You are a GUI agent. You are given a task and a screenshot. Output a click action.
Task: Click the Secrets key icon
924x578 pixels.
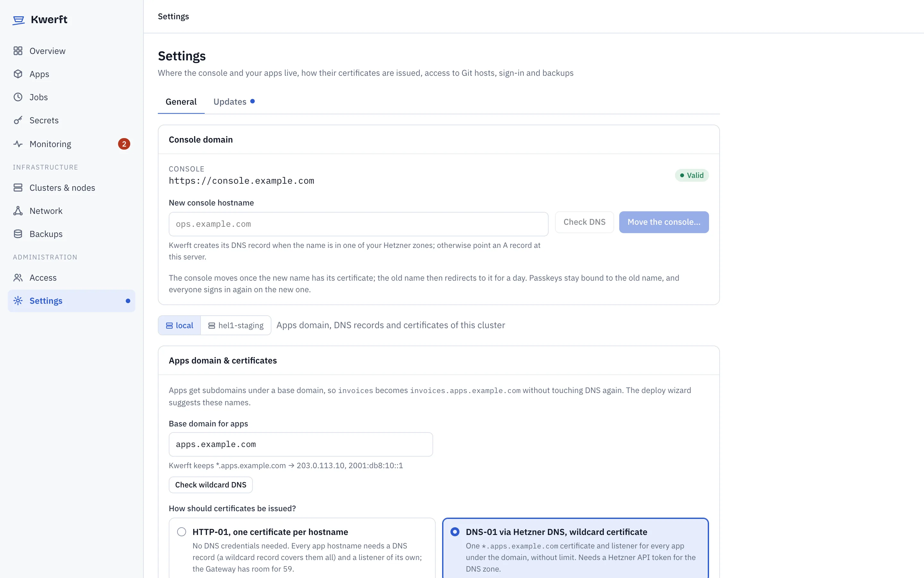tap(18, 120)
